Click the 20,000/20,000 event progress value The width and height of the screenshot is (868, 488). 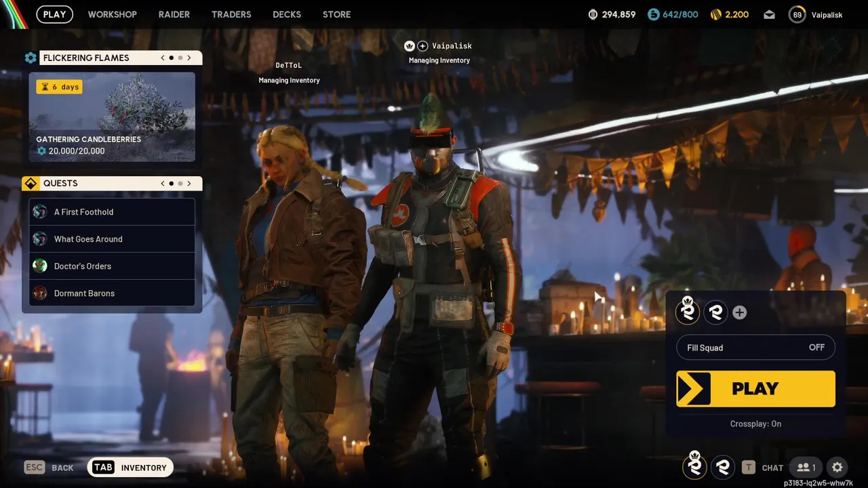coord(77,151)
